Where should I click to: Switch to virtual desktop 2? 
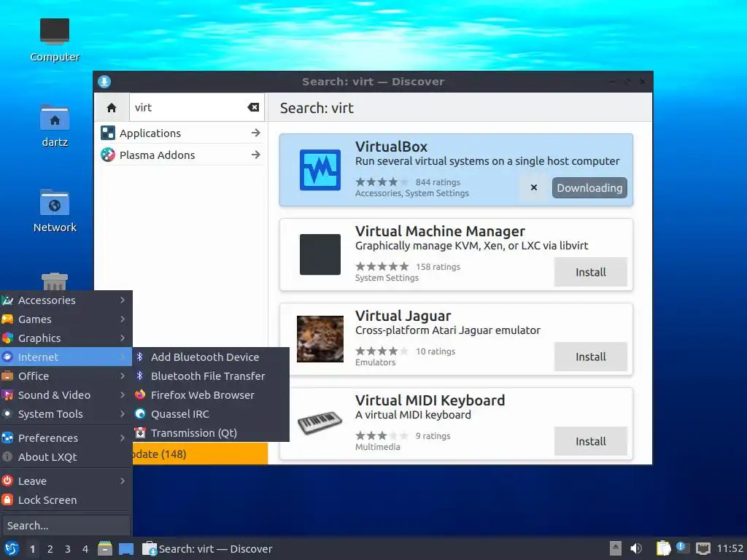(50, 549)
